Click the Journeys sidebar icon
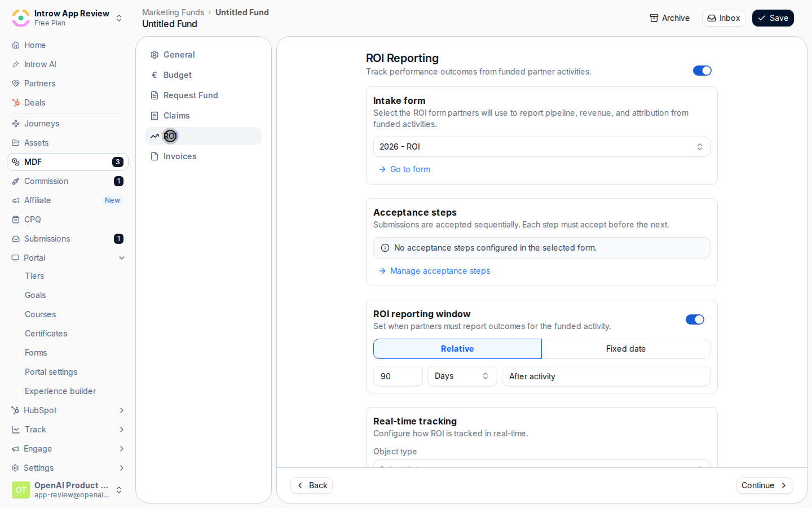The image size is (812, 508). pyautogui.click(x=16, y=124)
